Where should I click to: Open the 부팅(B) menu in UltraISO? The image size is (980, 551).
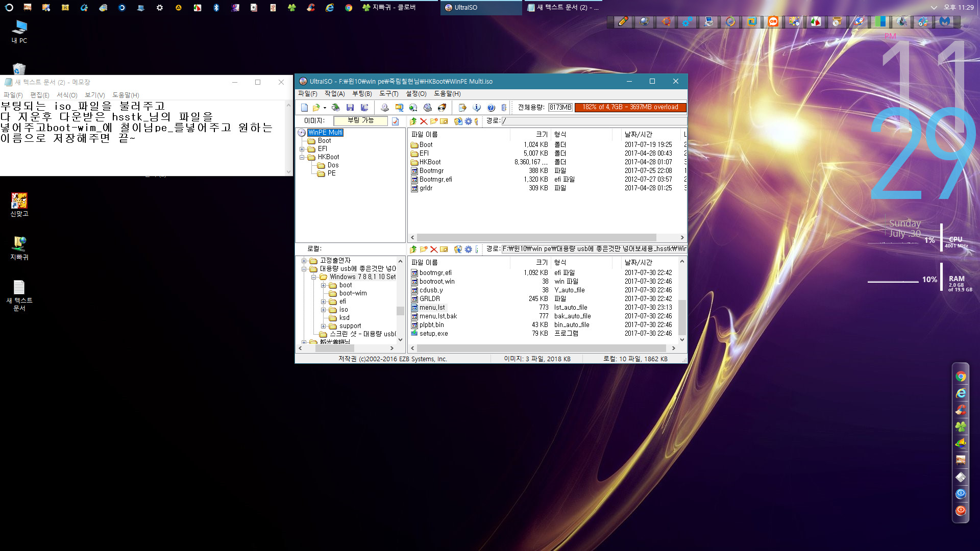pos(362,94)
